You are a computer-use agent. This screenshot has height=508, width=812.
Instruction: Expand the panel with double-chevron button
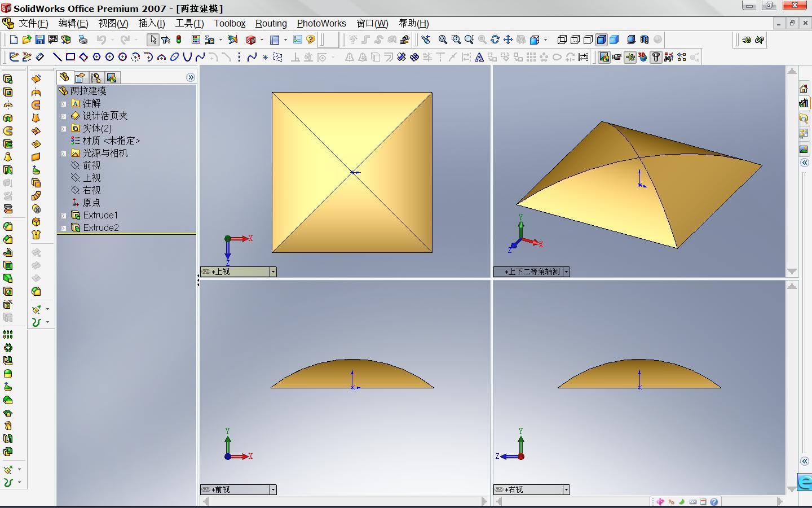pos(191,77)
